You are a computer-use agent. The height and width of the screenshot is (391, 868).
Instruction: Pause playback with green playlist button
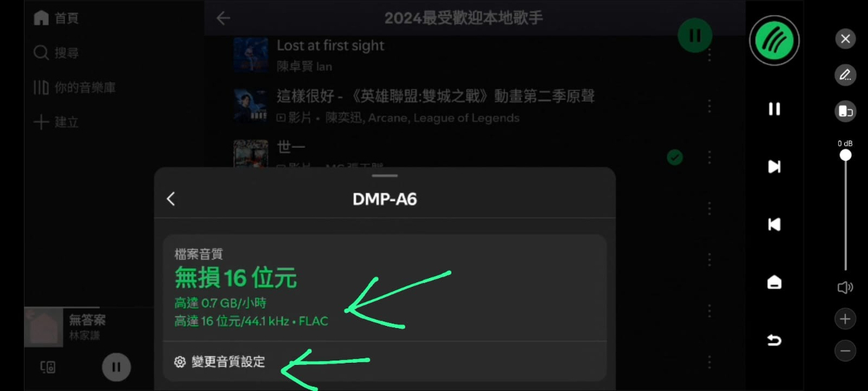click(x=694, y=35)
